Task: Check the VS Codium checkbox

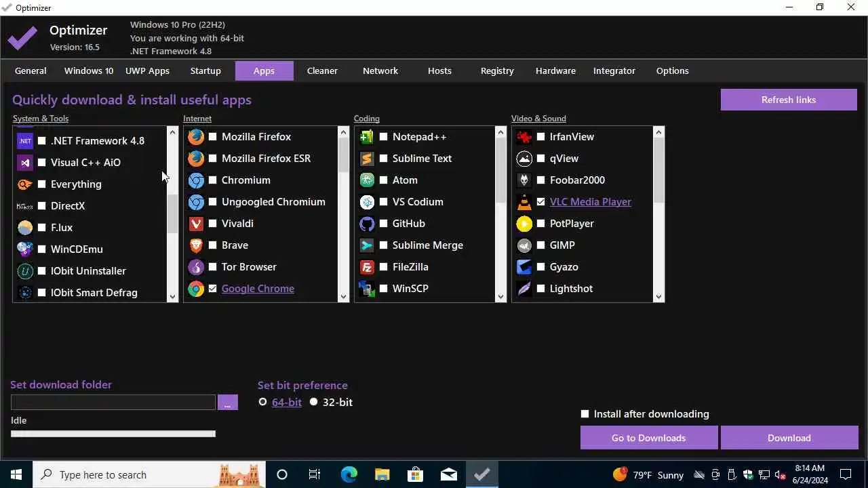Action: (384, 202)
